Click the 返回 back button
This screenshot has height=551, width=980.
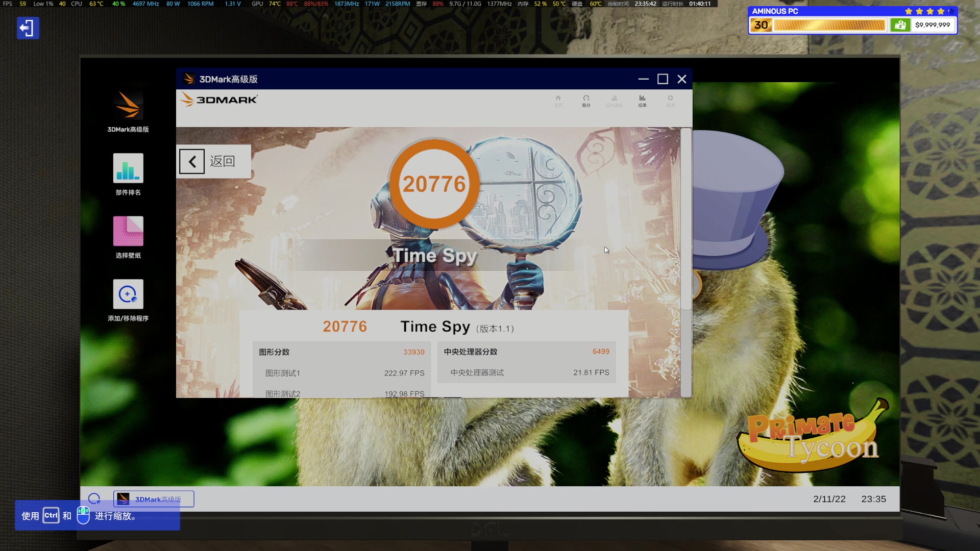pyautogui.click(x=213, y=161)
